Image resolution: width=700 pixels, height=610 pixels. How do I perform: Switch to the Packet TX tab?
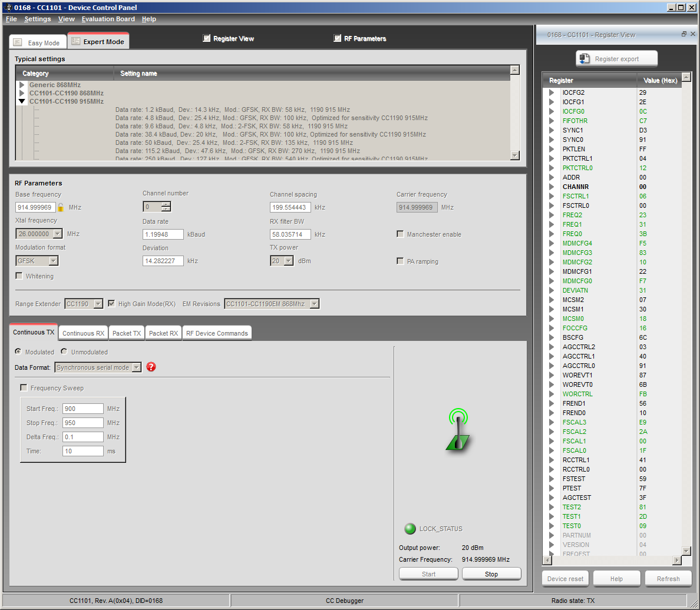click(126, 333)
